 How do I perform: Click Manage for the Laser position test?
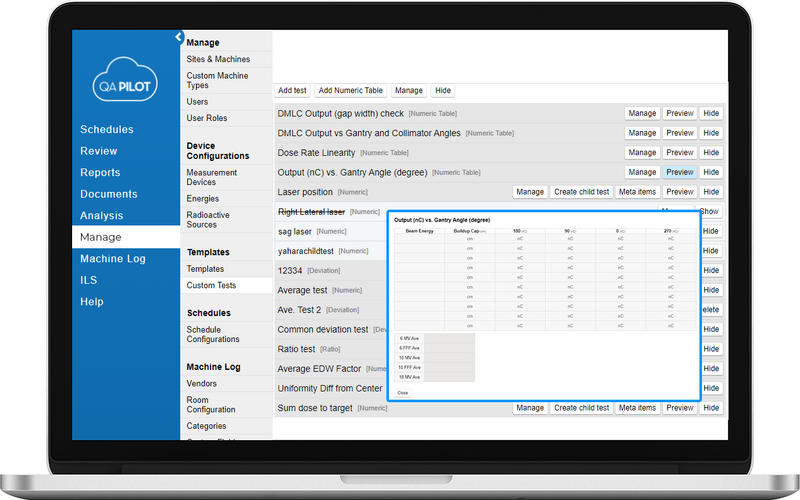click(x=530, y=192)
